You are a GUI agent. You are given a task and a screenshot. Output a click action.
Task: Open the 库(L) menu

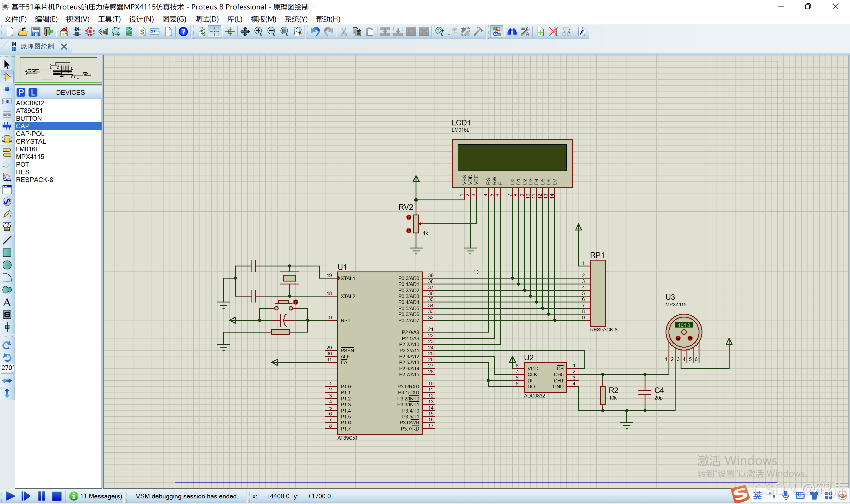click(234, 19)
